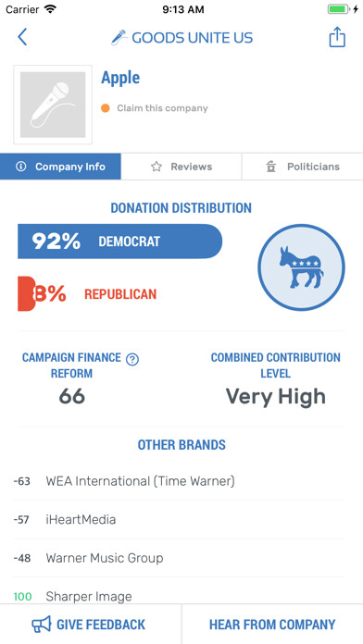Tap the microphone logo beside Goods Unite Us
The width and height of the screenshot is (363, 644).
(x=119, y=37)
